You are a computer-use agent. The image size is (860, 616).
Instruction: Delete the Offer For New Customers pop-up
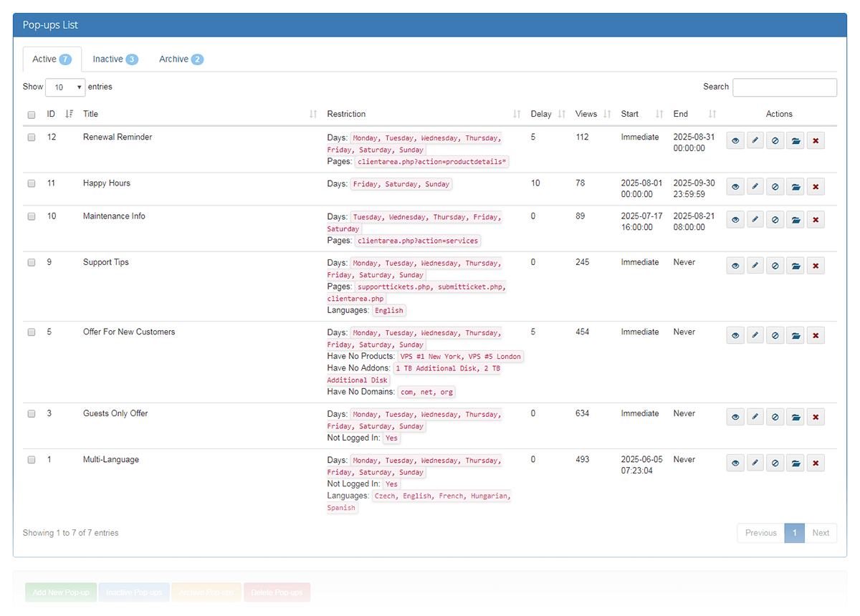pyautogui.click(x=816, y=335)
